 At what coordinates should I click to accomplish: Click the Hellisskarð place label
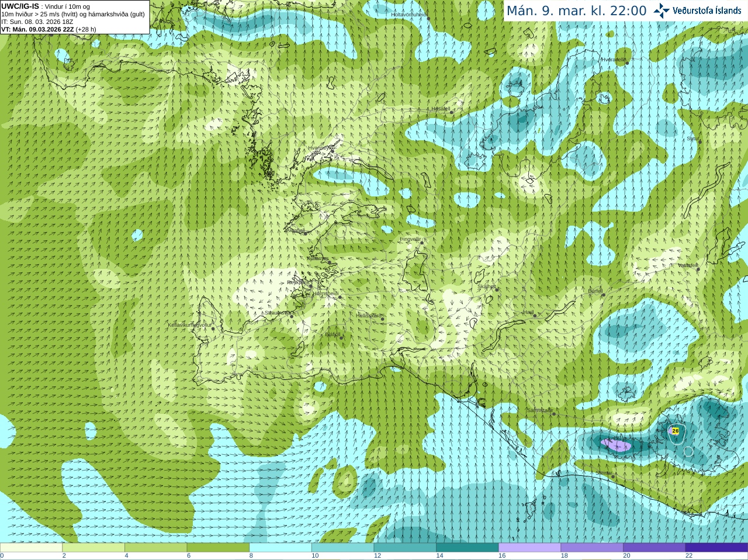click(x=369, y=316)
